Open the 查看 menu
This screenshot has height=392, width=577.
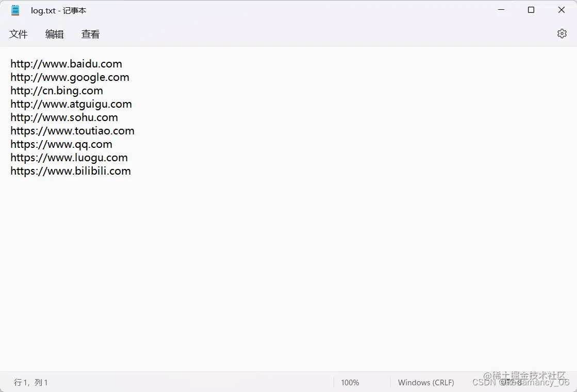coord(91,34)
